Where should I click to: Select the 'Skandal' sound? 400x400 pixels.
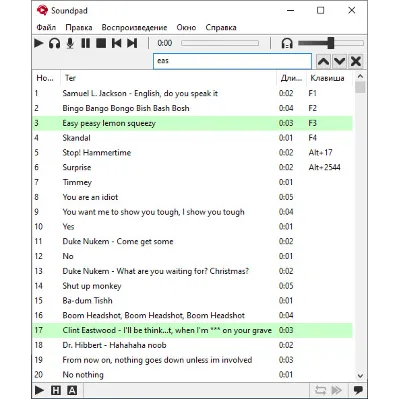click(x=192, y=138)
